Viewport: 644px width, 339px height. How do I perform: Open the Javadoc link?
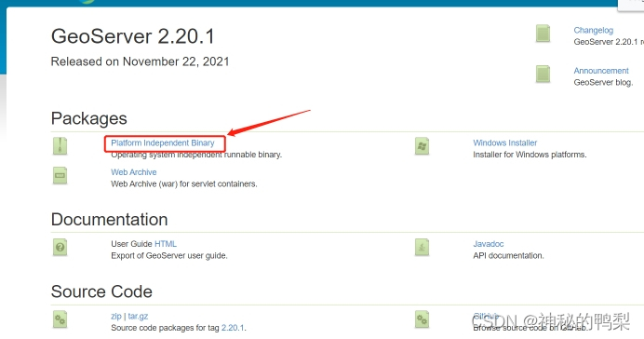488,244
